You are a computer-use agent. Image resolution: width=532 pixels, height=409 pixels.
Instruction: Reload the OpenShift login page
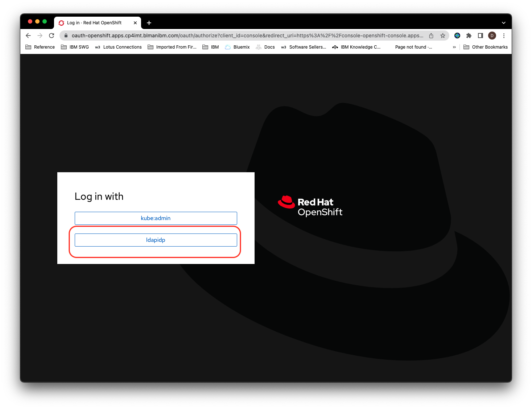coord(51,36)
